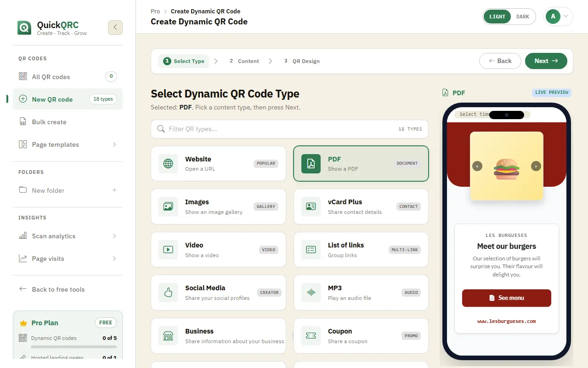
Task: Open Bulk create in the sidebar
Action: click(x=68, y=122)
